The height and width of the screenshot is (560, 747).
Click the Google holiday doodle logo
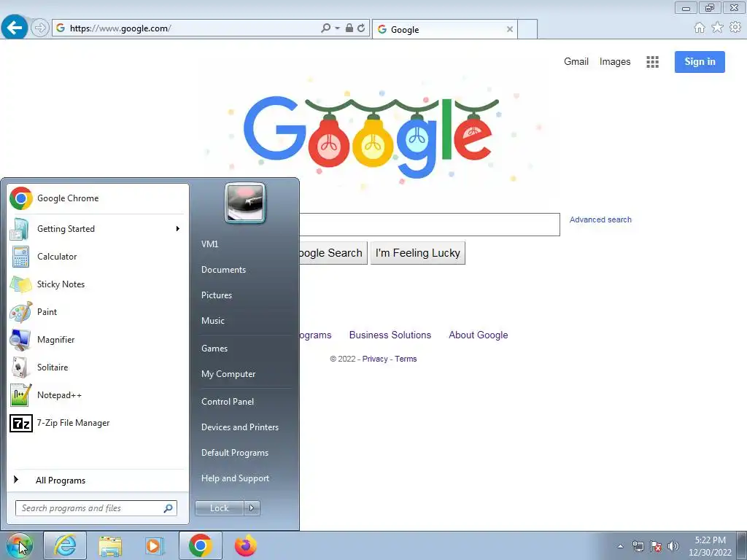pyautogui.click(x=371, y=135)
